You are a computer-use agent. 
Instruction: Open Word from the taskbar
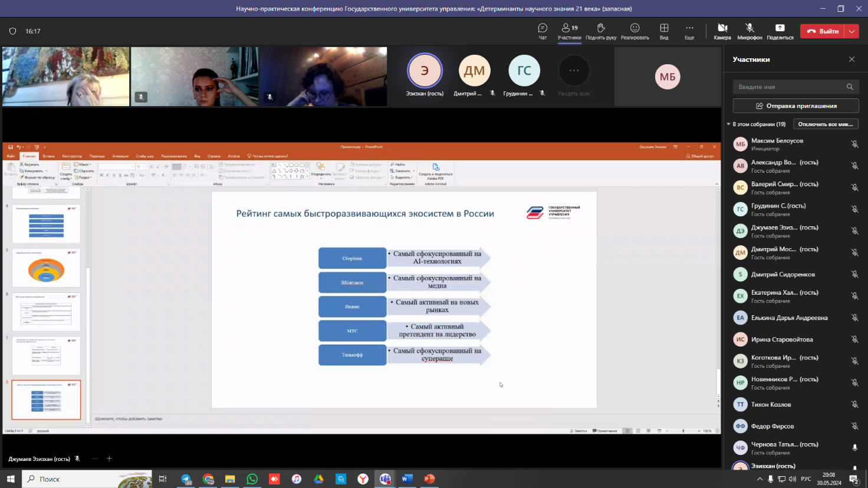point(407,479)
